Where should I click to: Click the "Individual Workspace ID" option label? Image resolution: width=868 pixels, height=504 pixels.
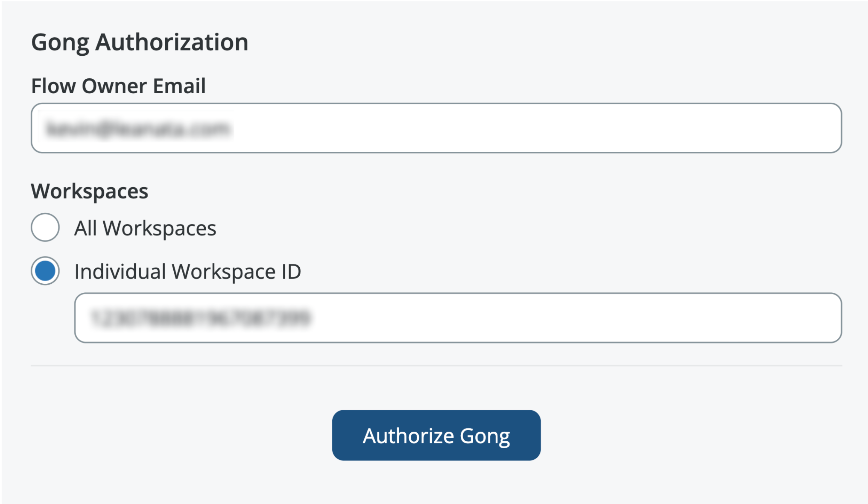(x=188, y=271)
